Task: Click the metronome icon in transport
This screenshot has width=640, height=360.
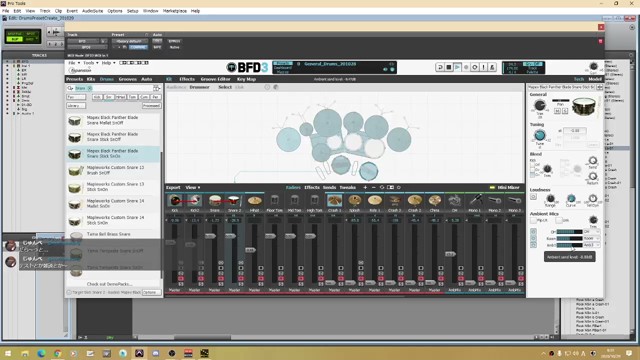Action: pyautogui.click(x=492, y=67)
